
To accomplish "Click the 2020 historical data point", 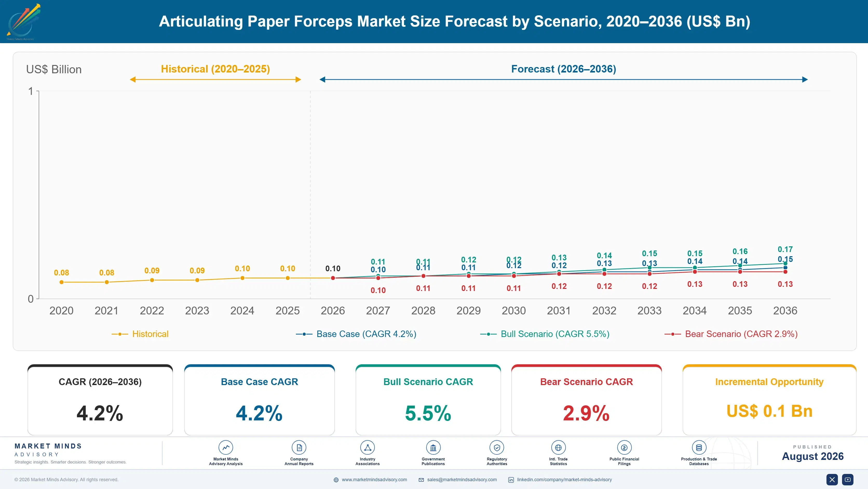I will click(61, 282).
